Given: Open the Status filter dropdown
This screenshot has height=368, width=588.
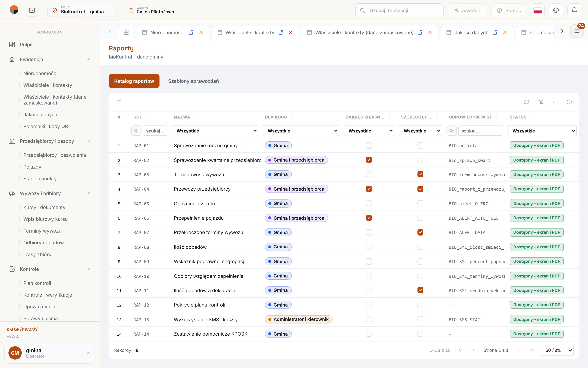Looking at the screenshot, I should 542,131.
